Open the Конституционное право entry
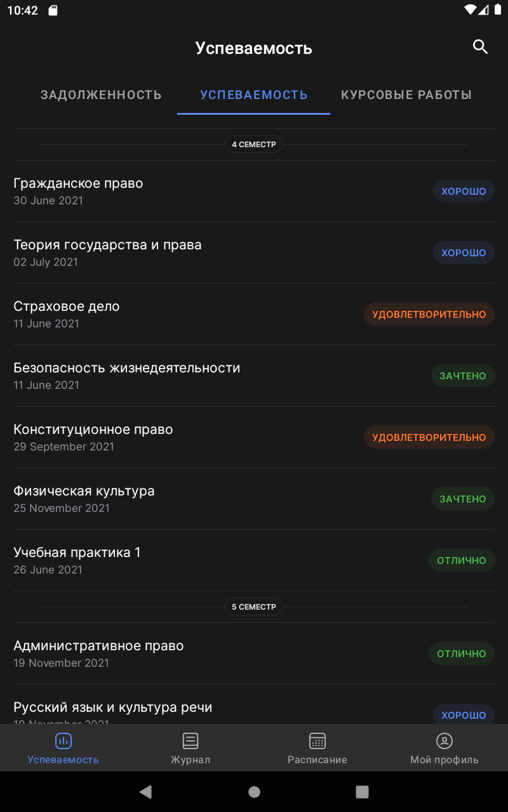 point(254,437)
